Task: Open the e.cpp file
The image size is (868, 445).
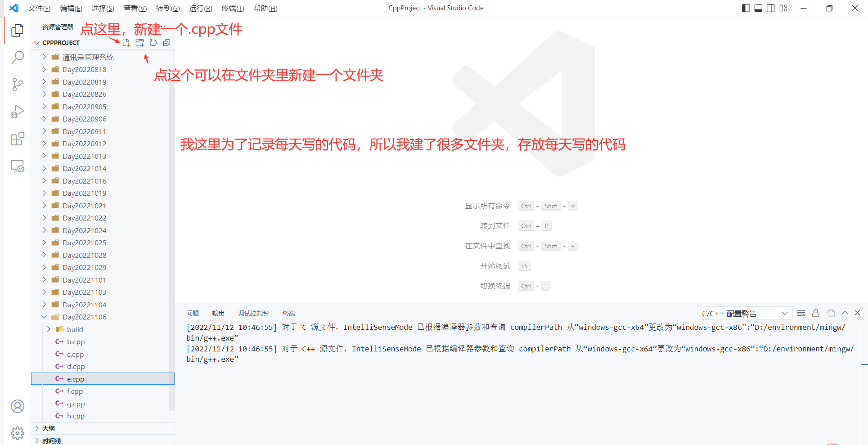Action: pyautogui.click(x=103, y=379)
